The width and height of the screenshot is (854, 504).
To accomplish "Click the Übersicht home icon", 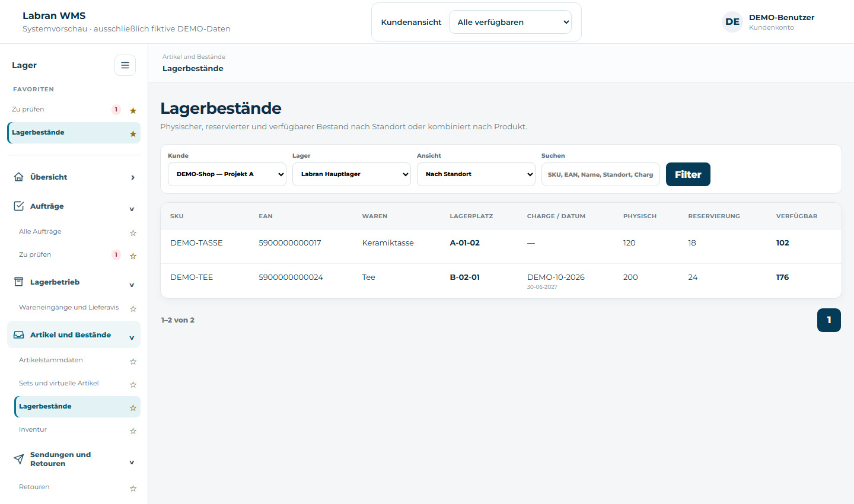I will (x=19, y=177).
